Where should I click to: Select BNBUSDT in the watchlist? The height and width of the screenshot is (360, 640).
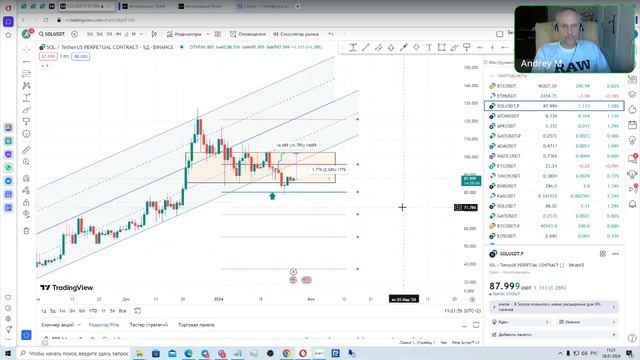click(554, 186)
